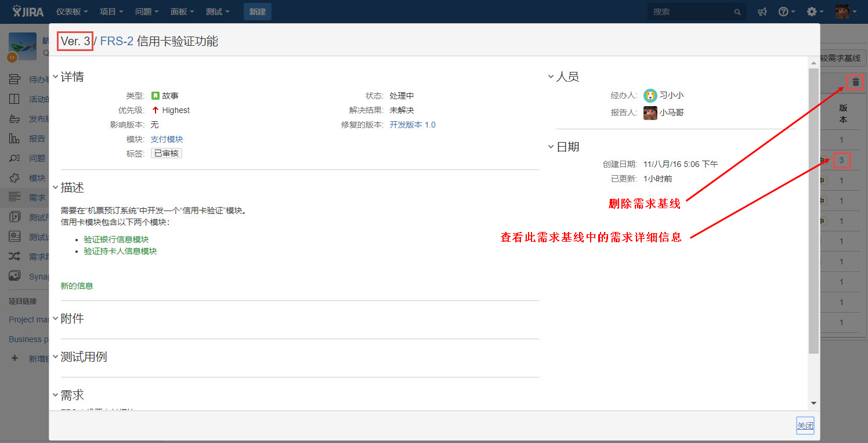Image resolution: width=868 pixels, height=443 pixels.
Task: Open the 测试计划 sidebar icon
Action: coord(15,237)
